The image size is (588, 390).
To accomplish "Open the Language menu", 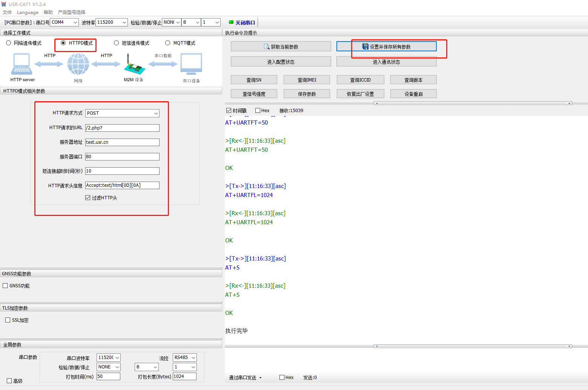I will (x=28, y=12).
